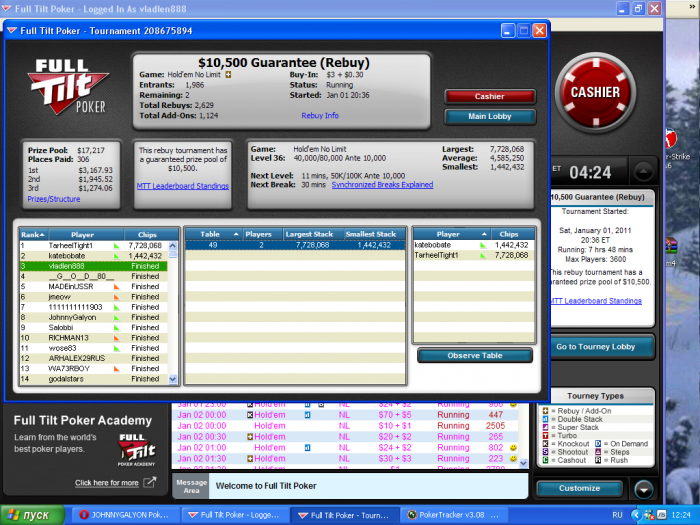
Task: Open MTT Leaderboard Standings in tournament window
Action: coord(183,186)
